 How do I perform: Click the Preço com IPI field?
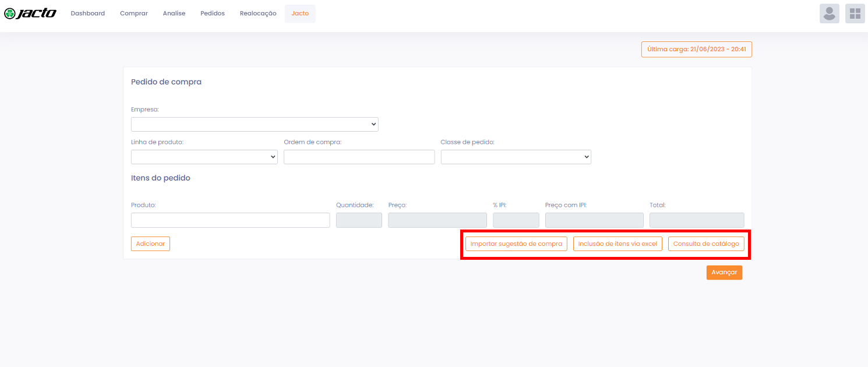point(594,220)
